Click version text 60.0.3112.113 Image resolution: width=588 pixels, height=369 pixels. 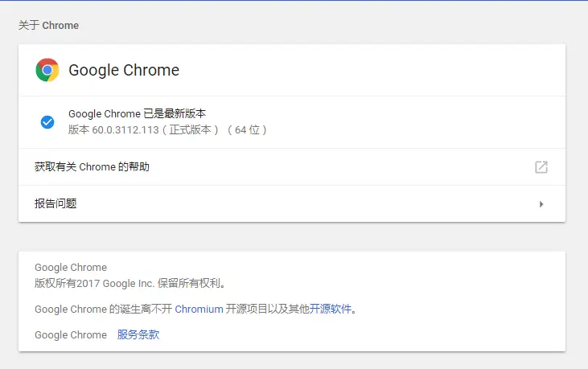click(x=125, y=130)
